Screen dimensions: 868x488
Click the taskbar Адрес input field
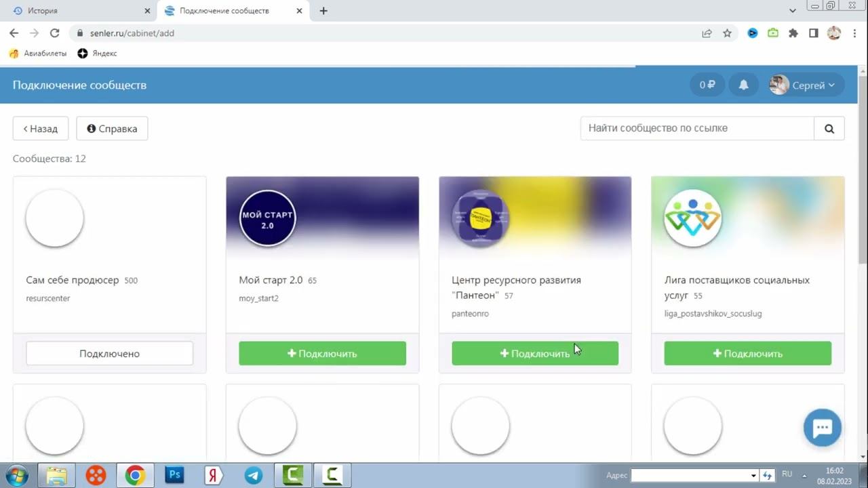click(x=690, y=476)
